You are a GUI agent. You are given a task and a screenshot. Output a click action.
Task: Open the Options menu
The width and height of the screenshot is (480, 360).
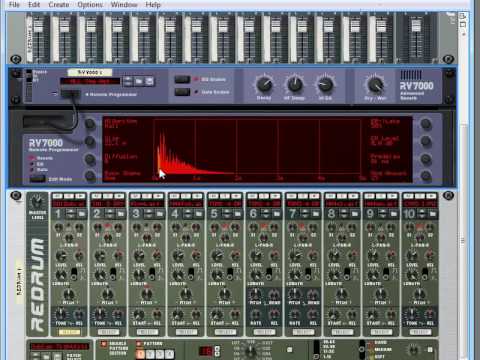pyautogui.click(x=90, y=5)
